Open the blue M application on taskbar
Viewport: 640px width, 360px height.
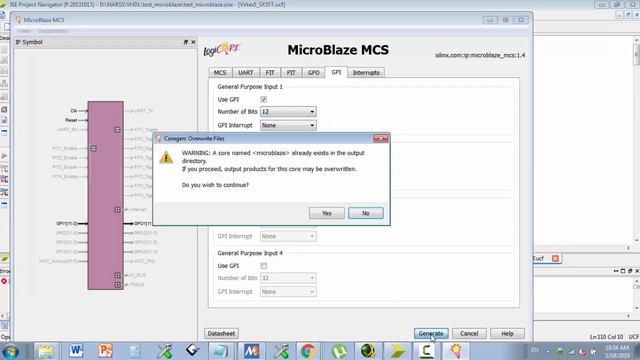pyautogui.click(x=251, y=351)
